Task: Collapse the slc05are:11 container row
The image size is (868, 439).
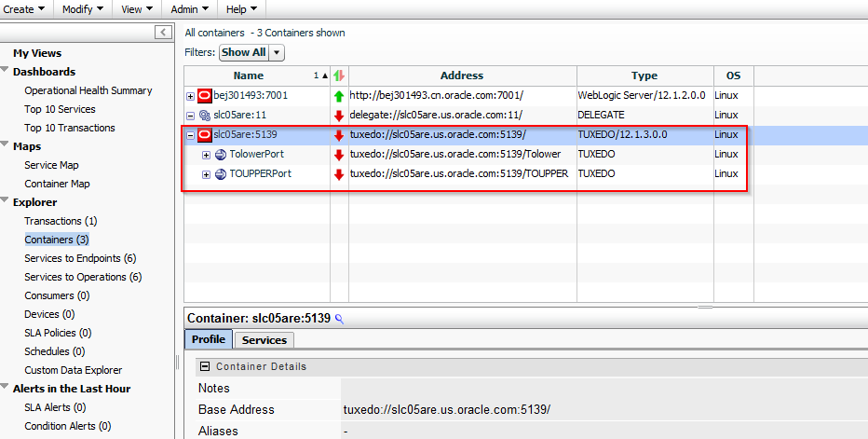Action: click(x=190, y=116)
